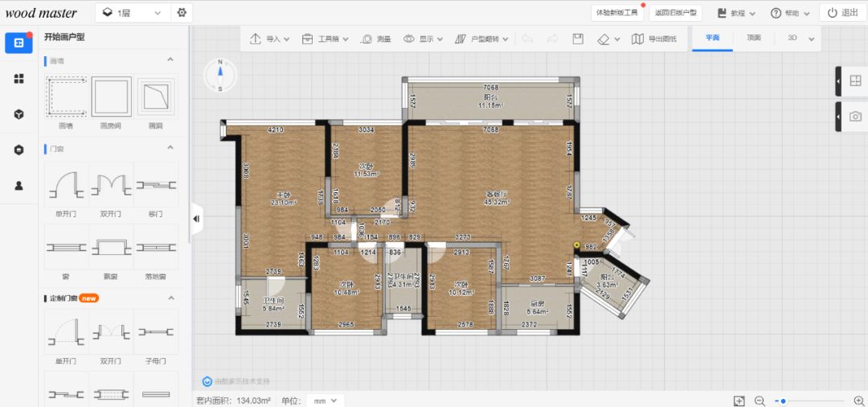Click the compass north indicator
This screenshot has height=407, width=868.
pyautogui.click(x=220, y=75)
